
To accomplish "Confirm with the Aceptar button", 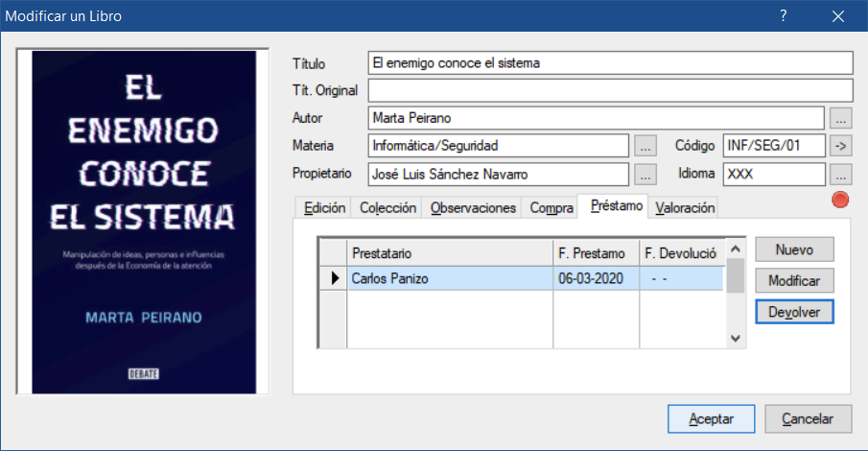I will pyautogui.click(x=711, y=419).
